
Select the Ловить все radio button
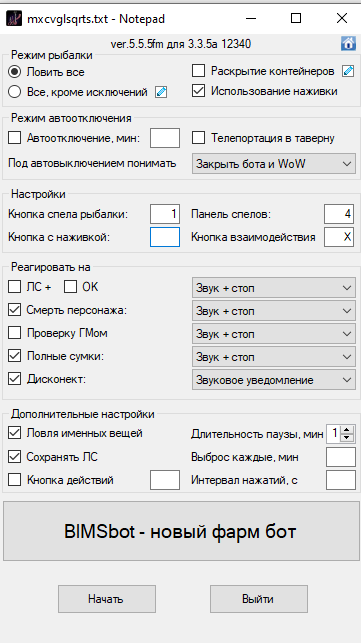(14, 72)
